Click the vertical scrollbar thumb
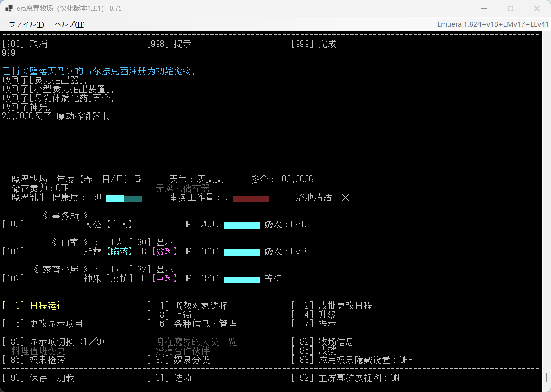551x392 pixels. [x=546, y=378]
